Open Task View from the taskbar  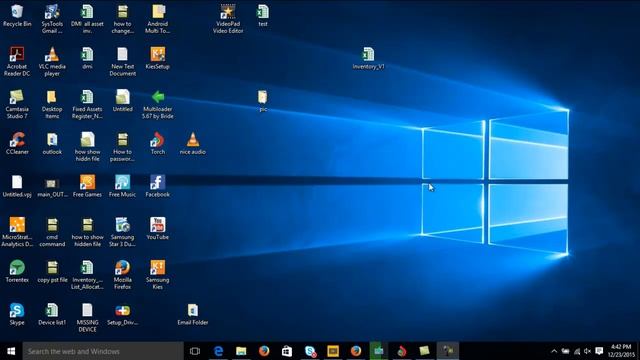click(195, 351)
